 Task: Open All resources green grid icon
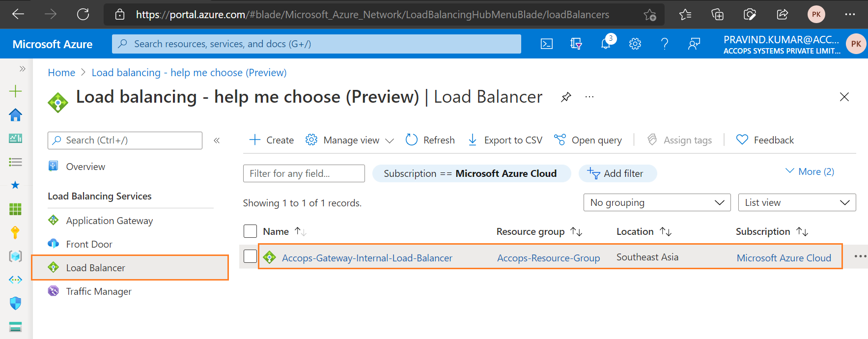[x=16, y=209]
